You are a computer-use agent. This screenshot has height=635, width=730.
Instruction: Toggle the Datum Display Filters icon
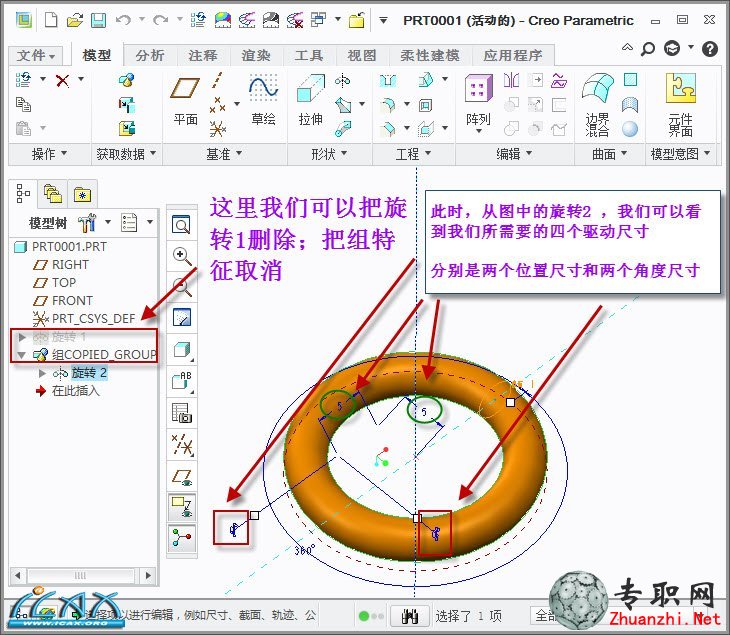pyautogui.click(x=182, y=444)
